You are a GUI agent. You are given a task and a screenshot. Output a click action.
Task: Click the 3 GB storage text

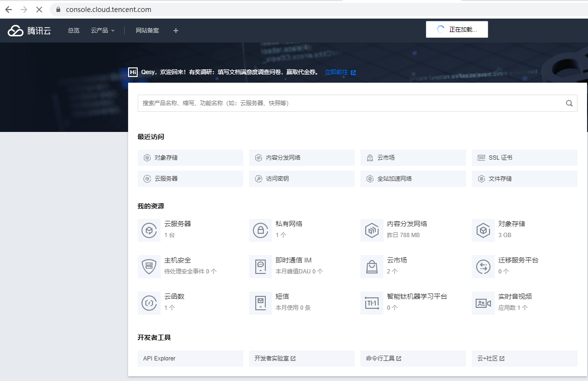click(505, 235)
